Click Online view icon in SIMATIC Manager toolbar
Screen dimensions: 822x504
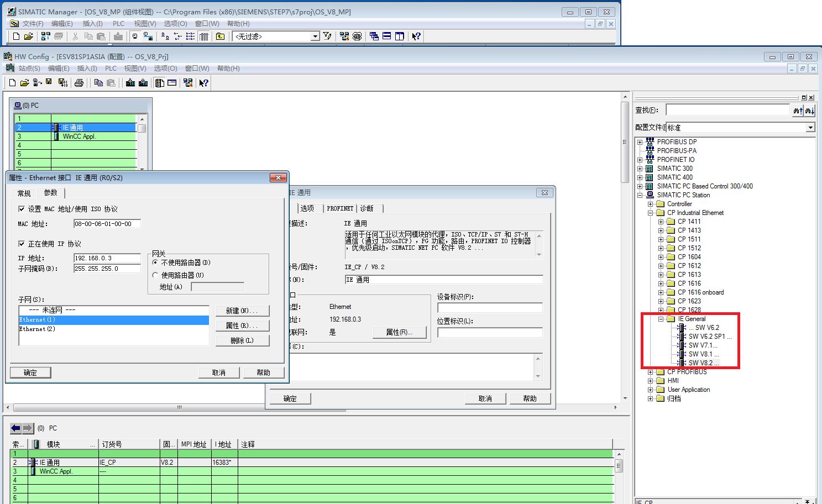[148, 36]
